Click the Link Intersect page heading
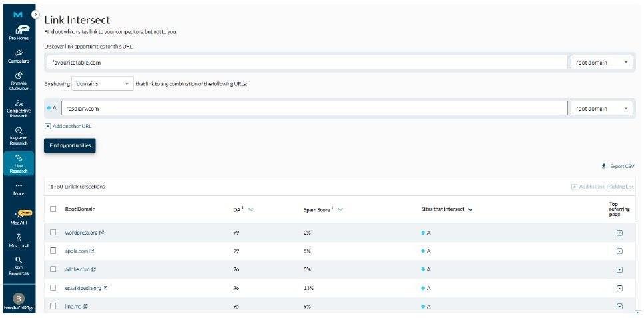644x318 pixels. pos(77,20)
